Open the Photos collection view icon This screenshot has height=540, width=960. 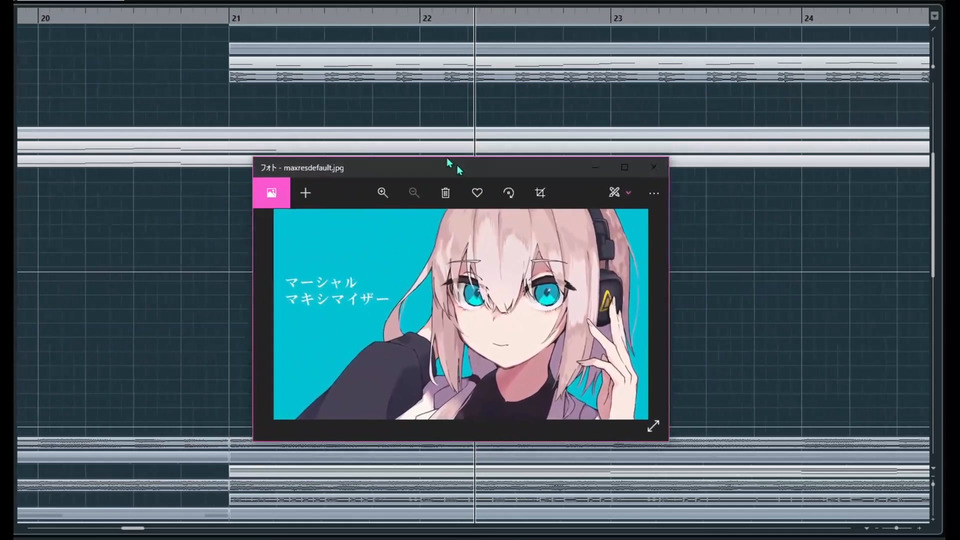pos(271,193)
